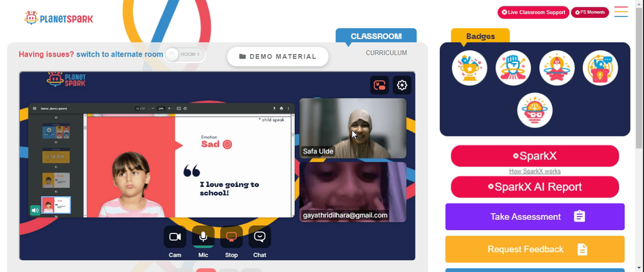Image resolution: width=644 pixels, height=272 pixels.
Task: Click the brain with glasses badge icon
Action: 535,111
